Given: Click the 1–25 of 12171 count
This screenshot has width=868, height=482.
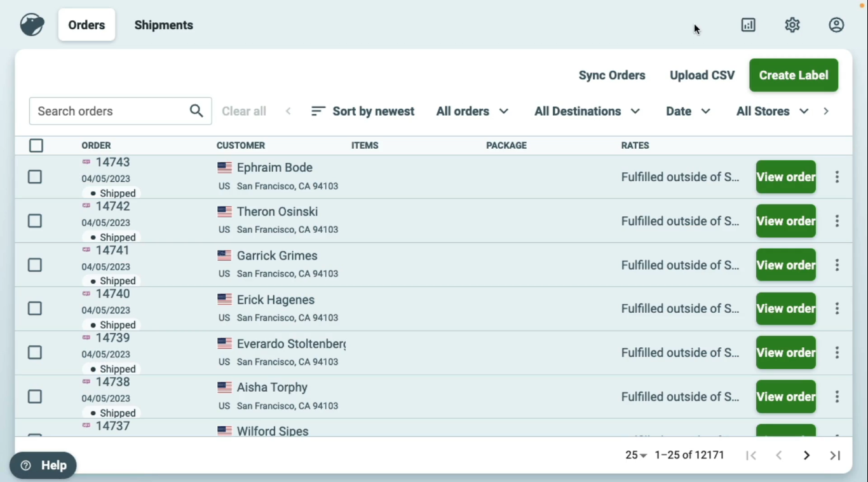Looking at the screenshot, I should click(x=689, y=455).
